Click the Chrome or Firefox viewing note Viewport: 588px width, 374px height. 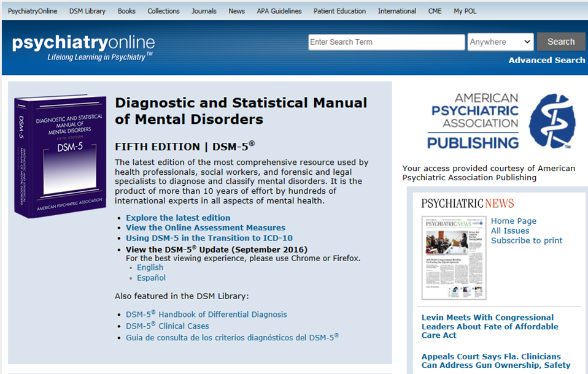coord(243,258)
